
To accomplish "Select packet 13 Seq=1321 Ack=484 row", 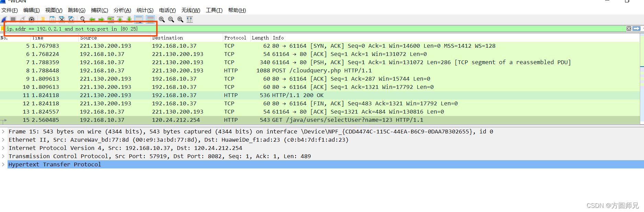I will pos(320,111).
